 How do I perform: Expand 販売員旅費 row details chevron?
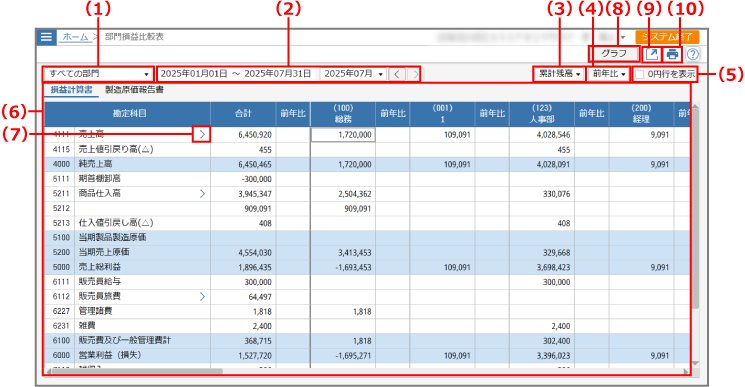[202, 296]
